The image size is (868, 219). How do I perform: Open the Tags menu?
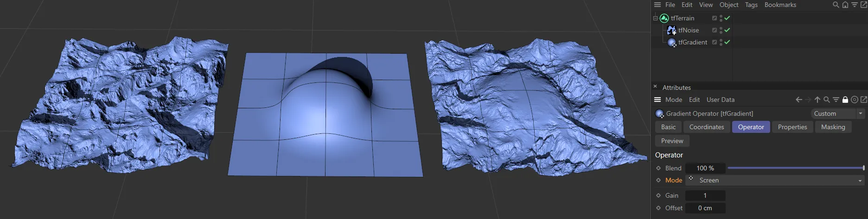click(x=751, y=5)
